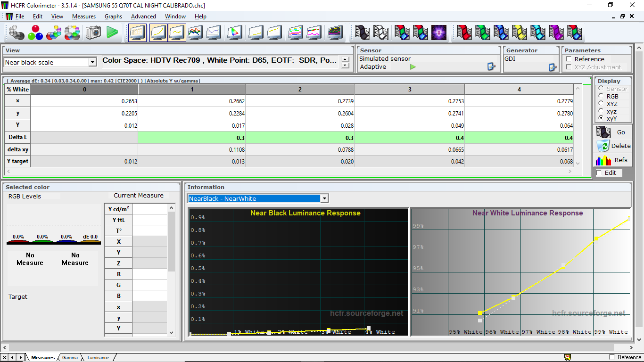The height and width of the screenshot is (362, 644).
Task: Open the NearBlack - NearWhite dropdown
Action: (x=324, y=198)
